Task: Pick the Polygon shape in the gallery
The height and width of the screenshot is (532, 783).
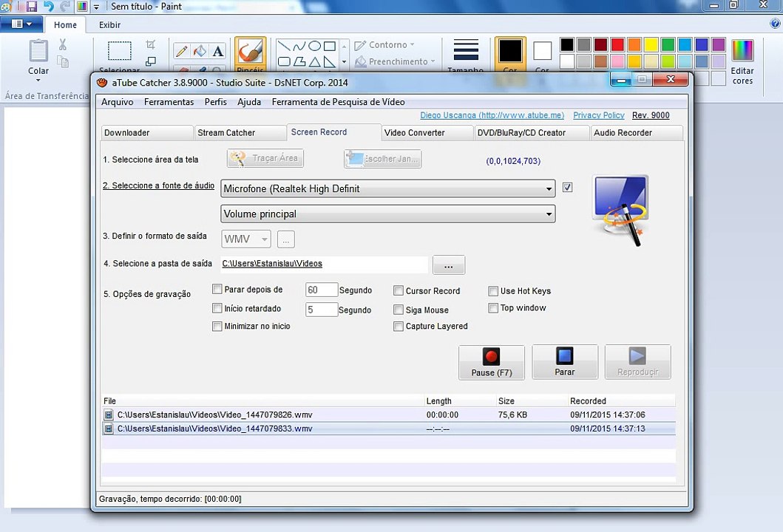Action: 299,61
